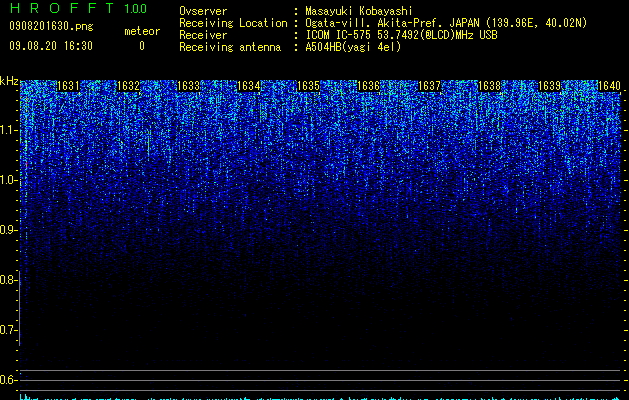Click the HROFFT title text
Image resolution: width=629 pixels, height=400 pixels.
[62, 8]
